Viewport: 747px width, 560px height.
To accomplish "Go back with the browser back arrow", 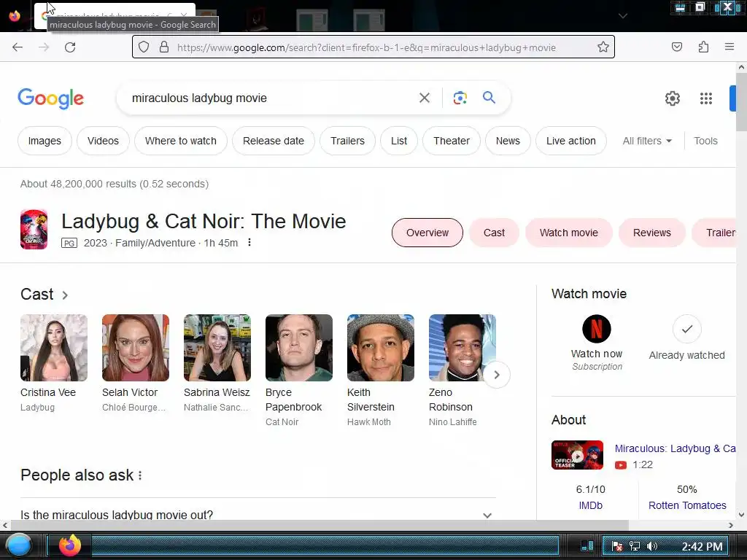I will [18, 47].
